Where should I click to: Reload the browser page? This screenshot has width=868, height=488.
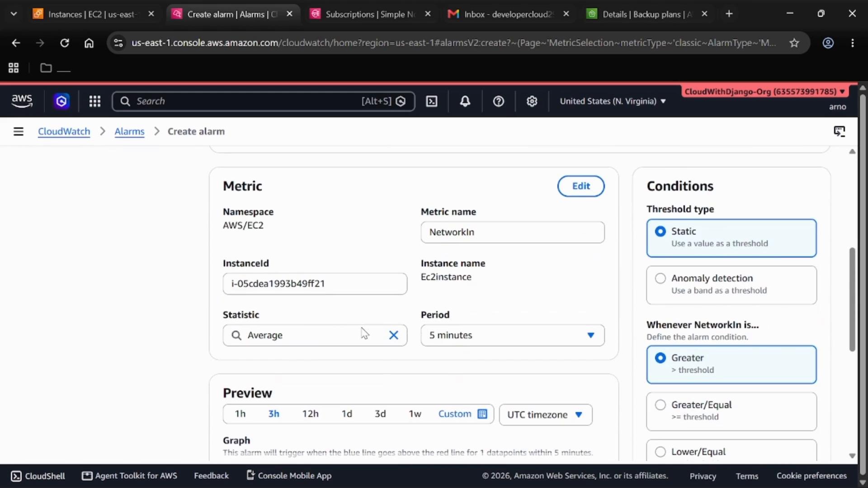(x=65, y=43)
